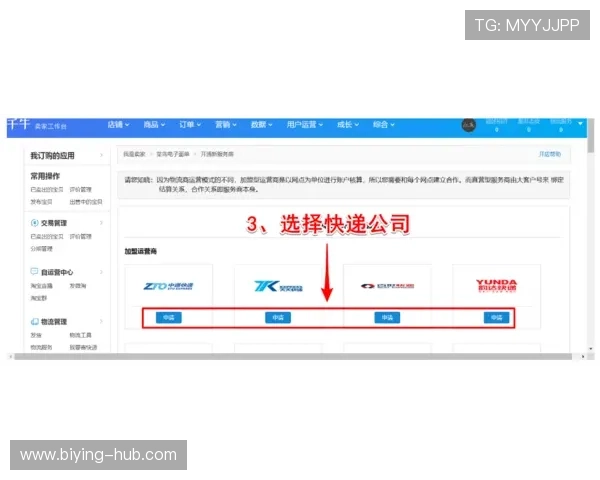Click the 申请 button under TTK

point(278,317)
